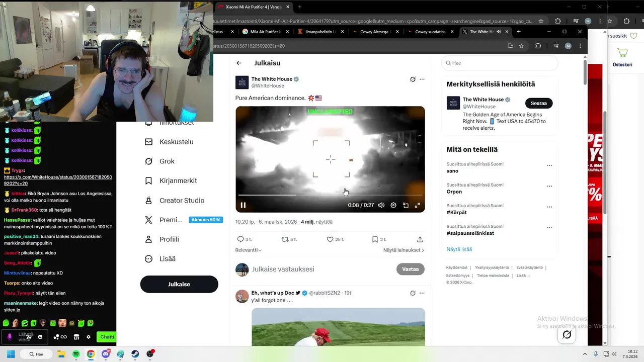The height and width of the screenshot is (362, 644).
Task: Open Keskustelu in the X sidebar
Action: pyautogui.click(x=169, y=142)
